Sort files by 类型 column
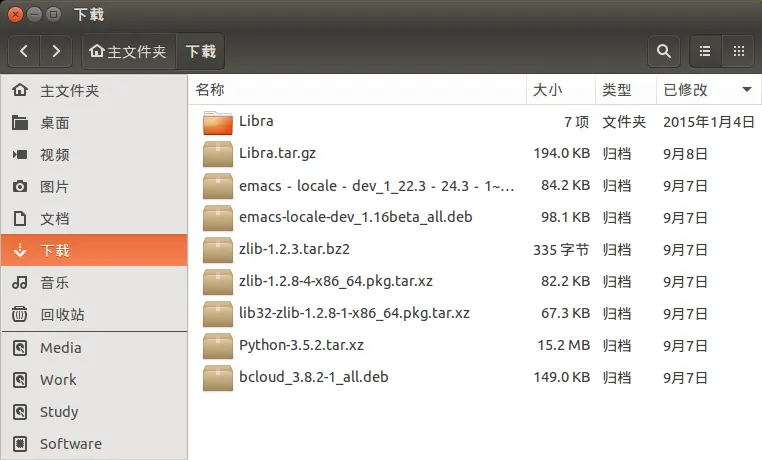Screen dimensions: 762x460 coord(616,90)
